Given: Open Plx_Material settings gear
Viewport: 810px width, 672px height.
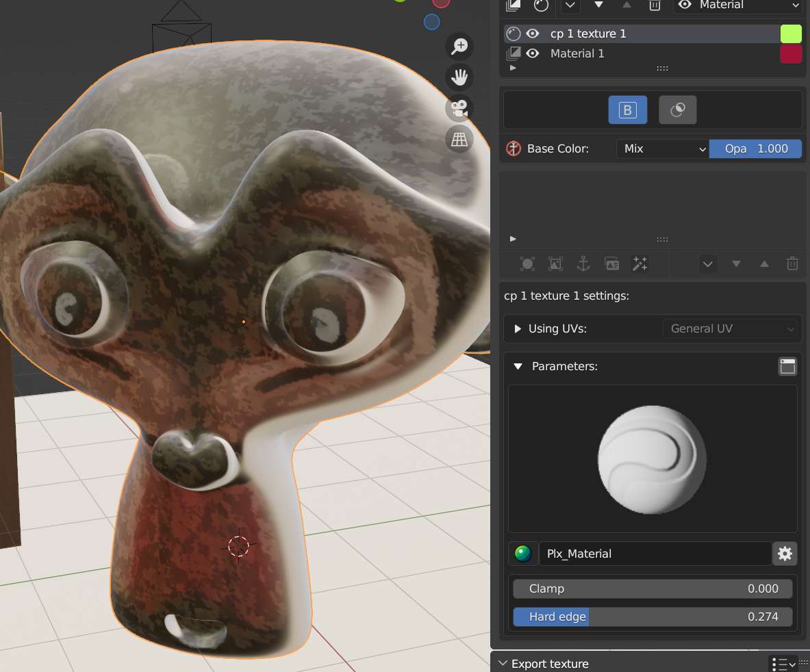Looking at the screenshot, I should click(x=785, y=554).
